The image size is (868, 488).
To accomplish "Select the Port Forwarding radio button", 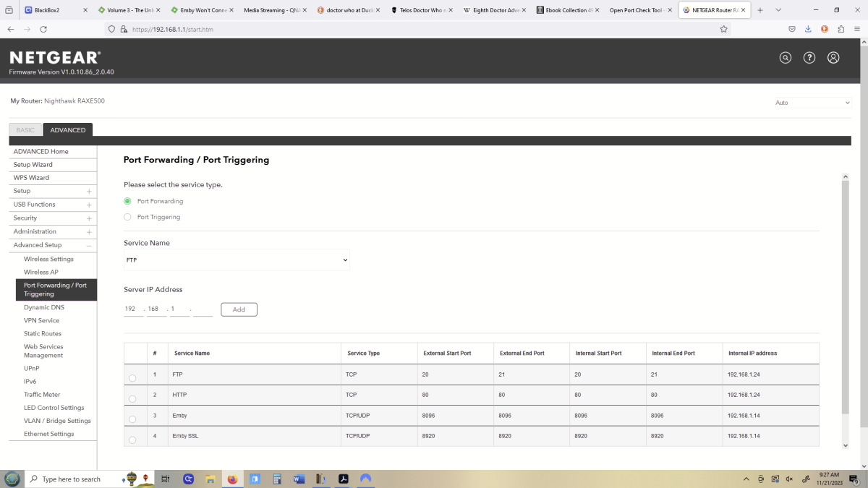I will 127,201.
